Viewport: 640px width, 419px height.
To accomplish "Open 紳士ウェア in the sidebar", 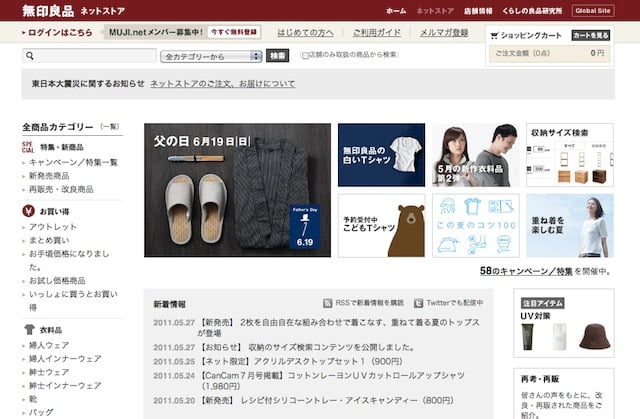I will 49,372.
